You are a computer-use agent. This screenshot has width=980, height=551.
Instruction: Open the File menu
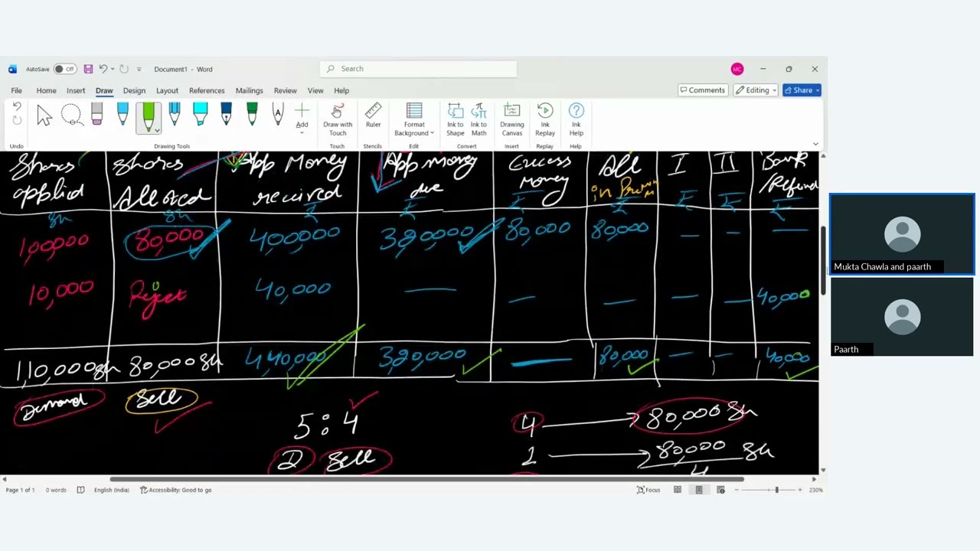pyautogui.click(x=16, y=90)
